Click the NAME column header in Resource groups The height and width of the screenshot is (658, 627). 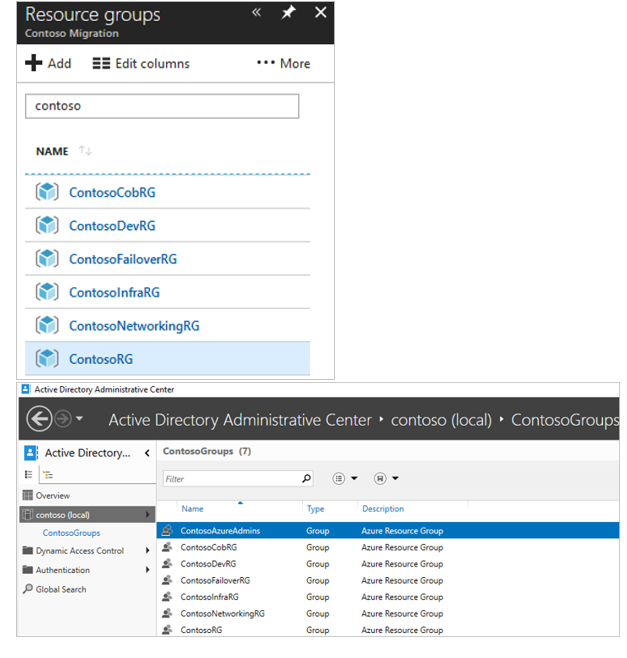pyautogui.click(x=52, y=151)
